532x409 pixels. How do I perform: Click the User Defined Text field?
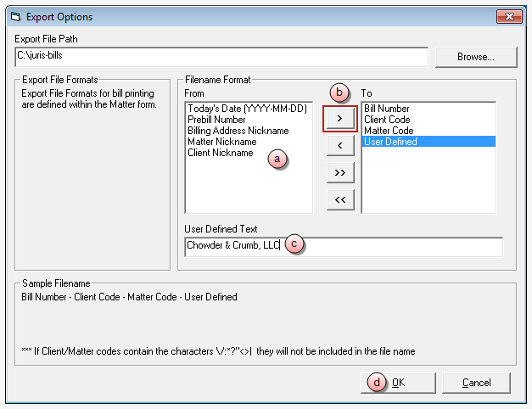point(344,247)
